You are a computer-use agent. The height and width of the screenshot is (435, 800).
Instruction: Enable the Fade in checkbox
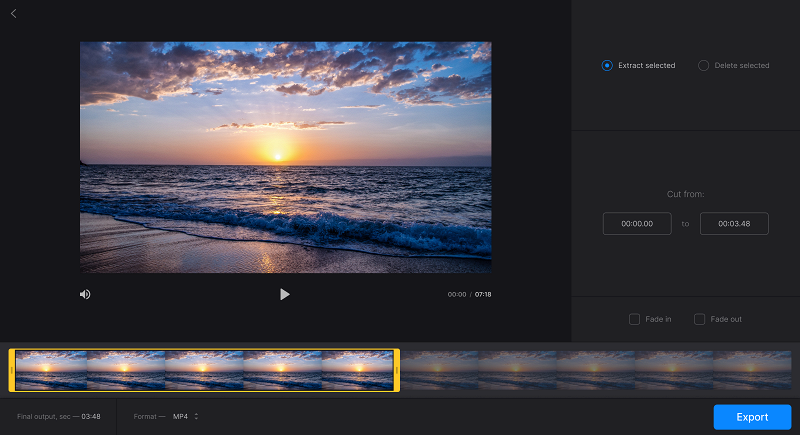(634, 319)
